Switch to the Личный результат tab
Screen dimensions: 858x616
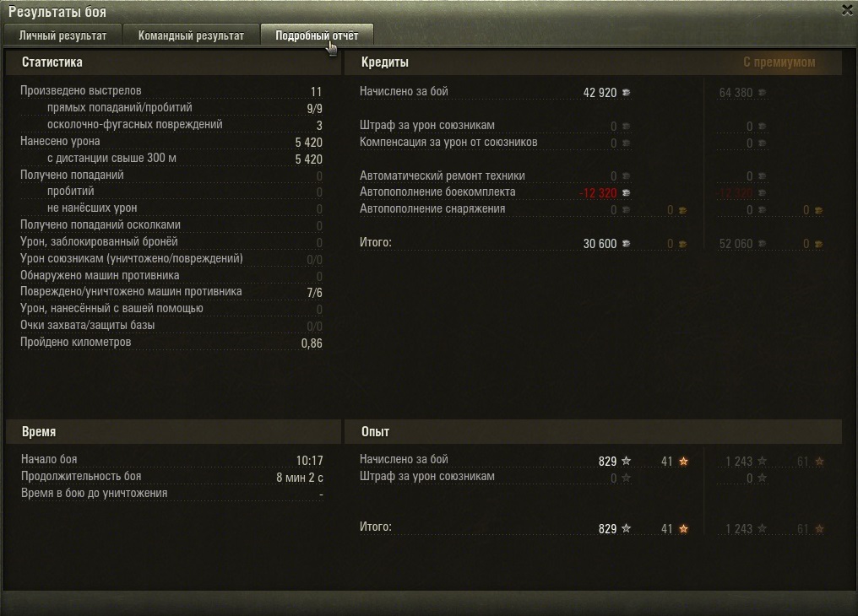click(x=62, y=35)
